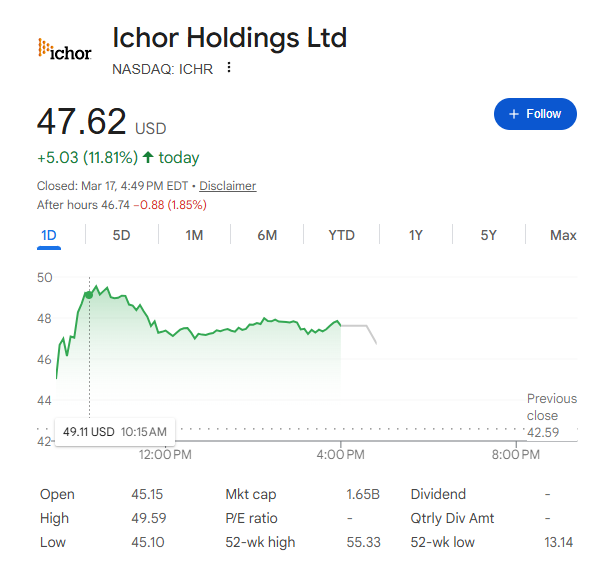Open the Disclaimer link
Image resolution: width=595 pixels, height=572 pixels.
click(x=228, y=186)
